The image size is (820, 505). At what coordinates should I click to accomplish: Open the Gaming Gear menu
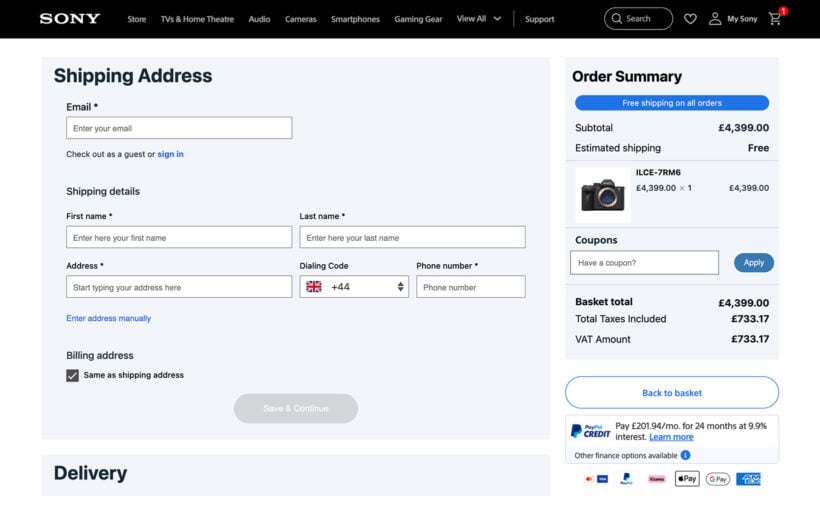[x=418, y=19]
